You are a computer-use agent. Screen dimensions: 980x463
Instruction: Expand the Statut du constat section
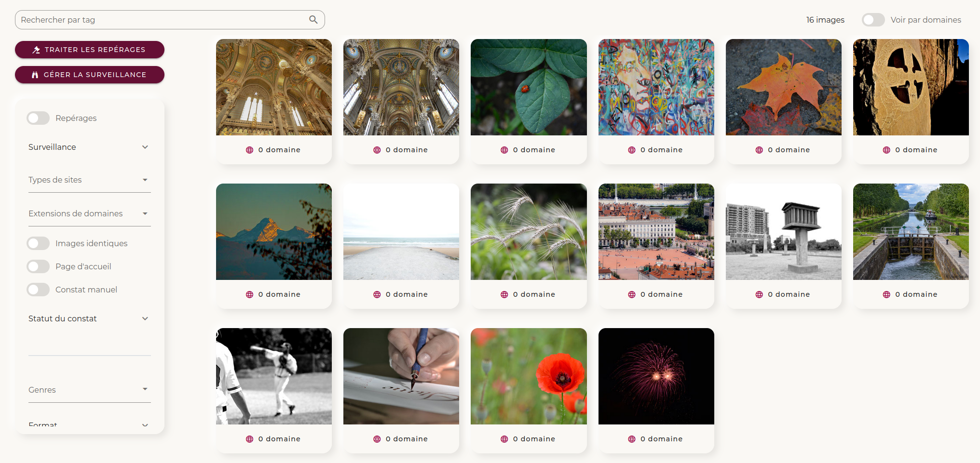point(90,318)
